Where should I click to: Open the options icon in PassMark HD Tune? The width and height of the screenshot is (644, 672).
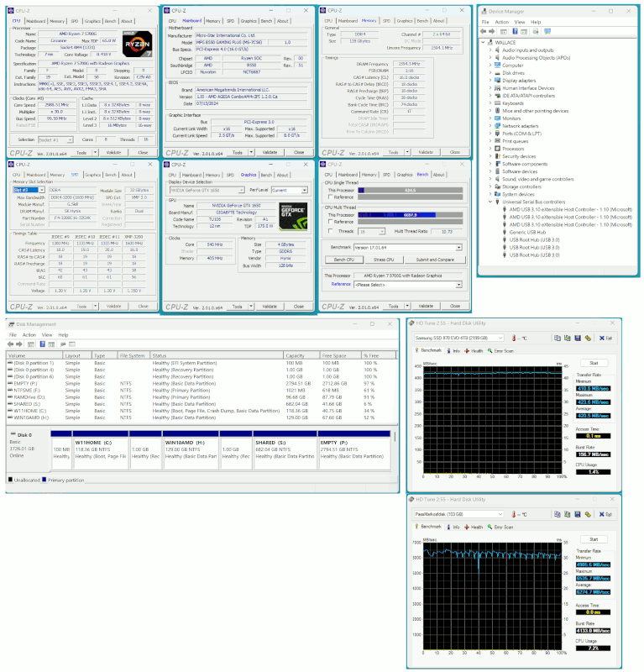[588, 514]
